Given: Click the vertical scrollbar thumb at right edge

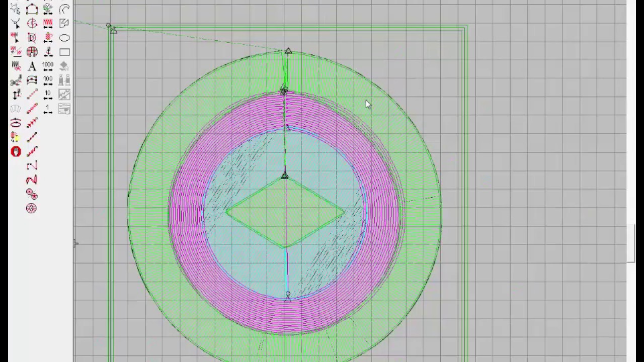Looking at the screenshot, I should tap(631, 244).
